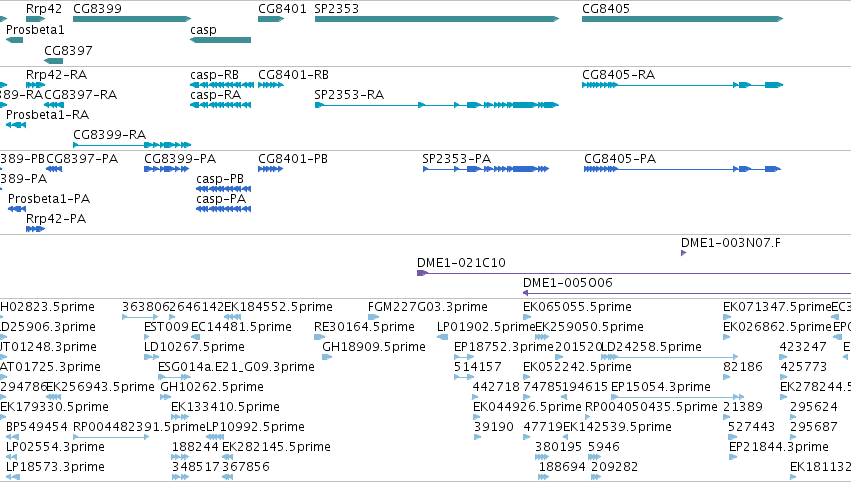Click EST EK065055.5prime label
The height and width of the screenshot is (482, 851).
pos(577,307)
